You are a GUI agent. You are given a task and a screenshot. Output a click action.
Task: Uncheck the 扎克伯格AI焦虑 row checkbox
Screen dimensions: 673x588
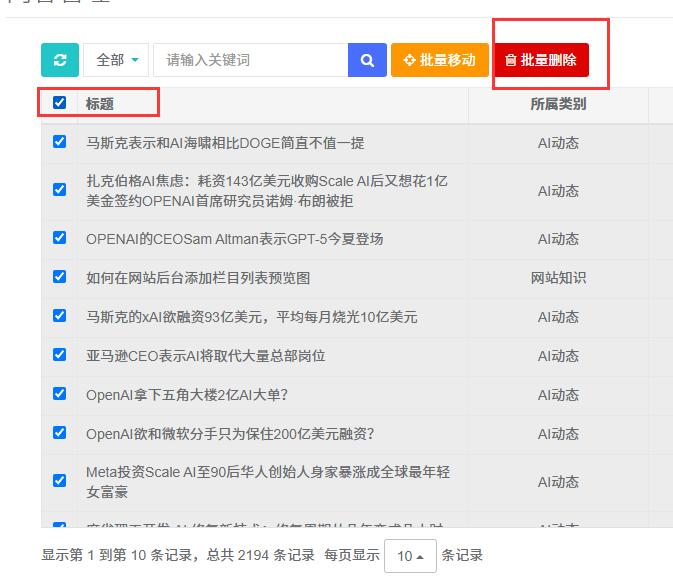(60, 190)
